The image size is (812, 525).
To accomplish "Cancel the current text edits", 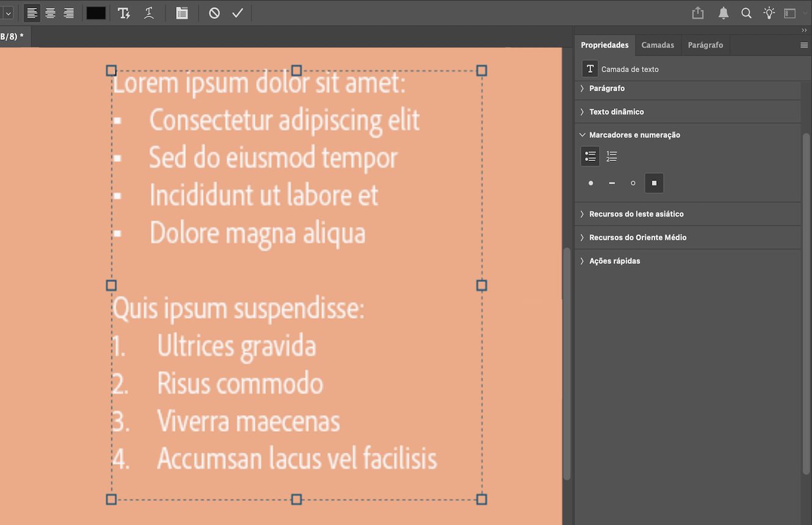I will (x=214, y=13).
